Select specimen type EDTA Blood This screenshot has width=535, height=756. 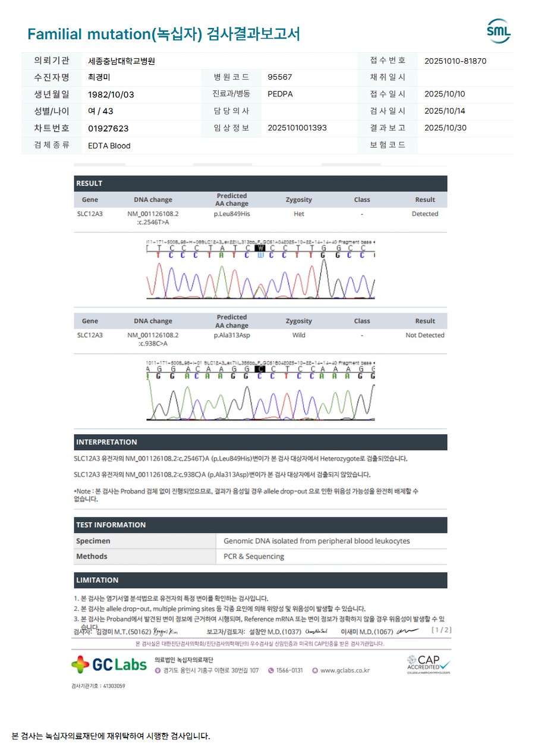[x=109, y=146]
